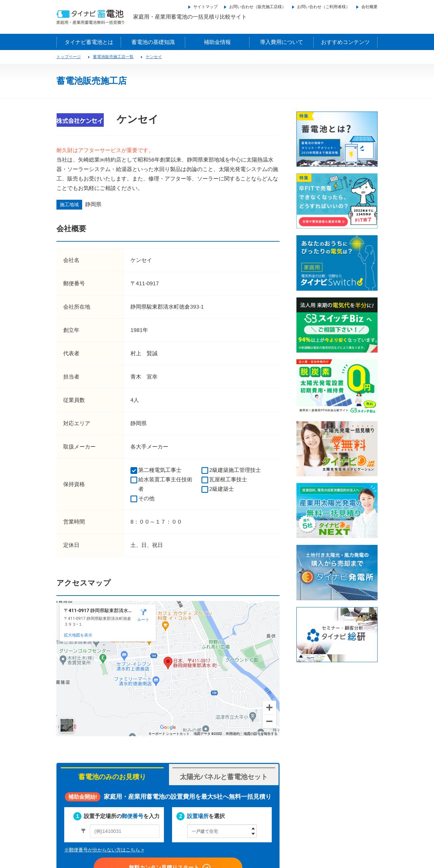Screen dimensions: 434x868
Task: Click the postal code text 〒411-0917 in table
Action: click(x=145, y=284)
